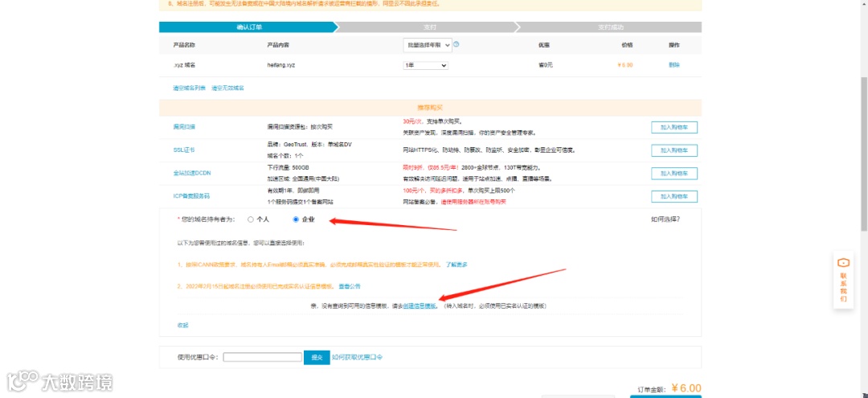Screen dimensions: 868x398
Task: Click 清空无效域名 link
Action: point(227,88)
